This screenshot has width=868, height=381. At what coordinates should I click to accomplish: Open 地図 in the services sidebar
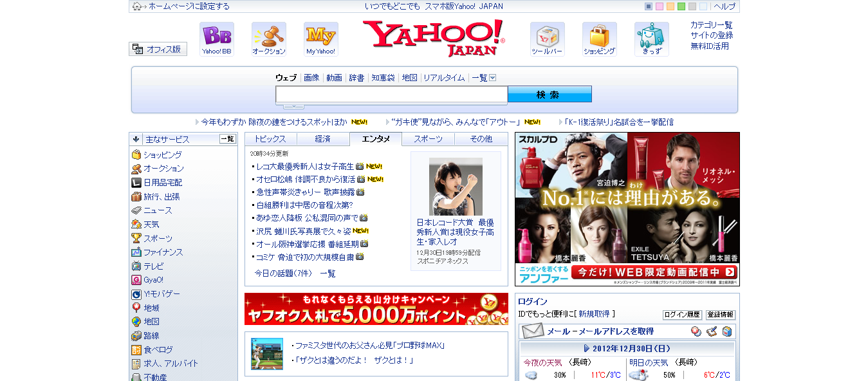coord(151,322)
